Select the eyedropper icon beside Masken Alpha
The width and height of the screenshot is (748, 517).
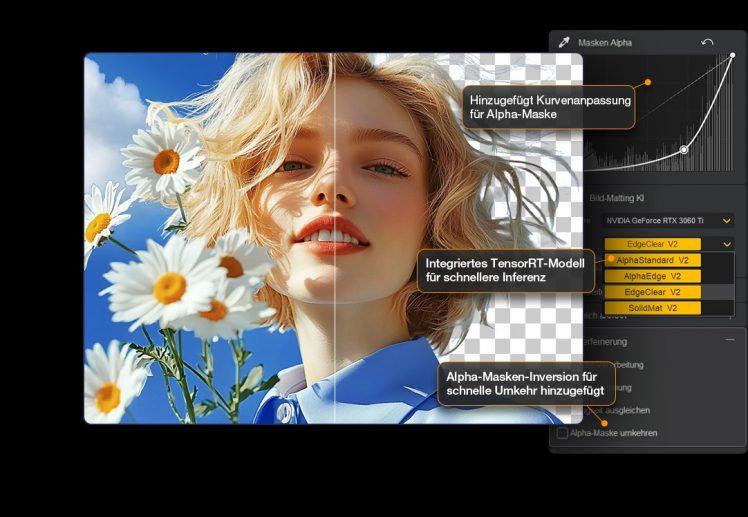(564, 43)
